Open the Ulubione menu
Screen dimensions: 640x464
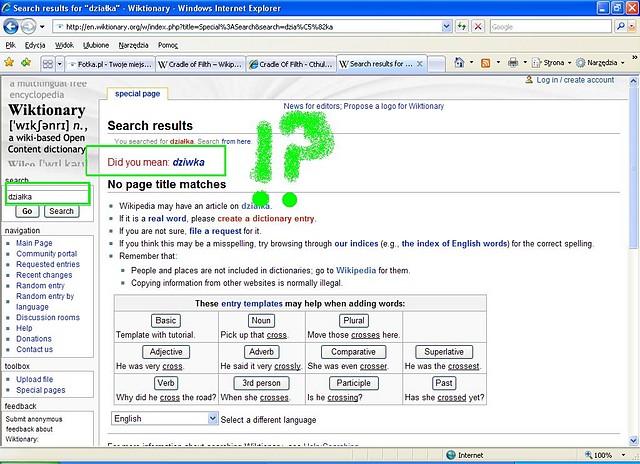click(96, 45)
